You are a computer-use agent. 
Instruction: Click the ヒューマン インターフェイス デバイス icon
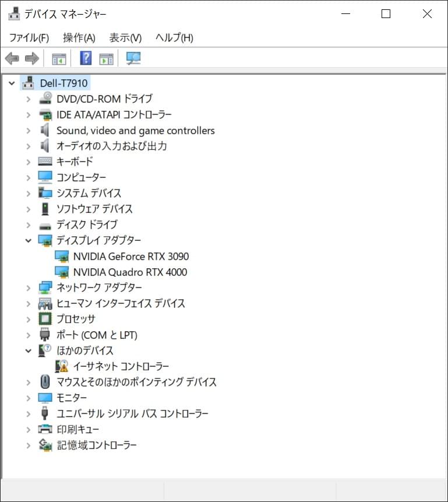coord(45,303)
